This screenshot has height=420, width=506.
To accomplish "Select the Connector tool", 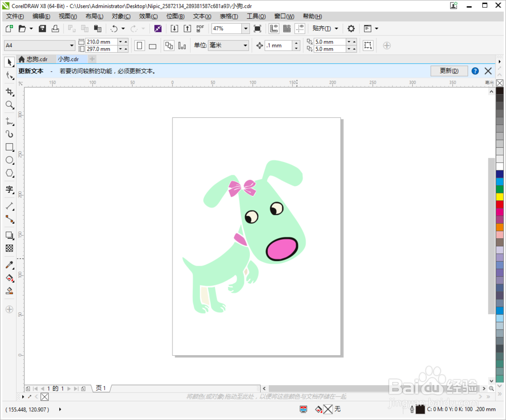I will pyautogui.click(x=10, y=219).
